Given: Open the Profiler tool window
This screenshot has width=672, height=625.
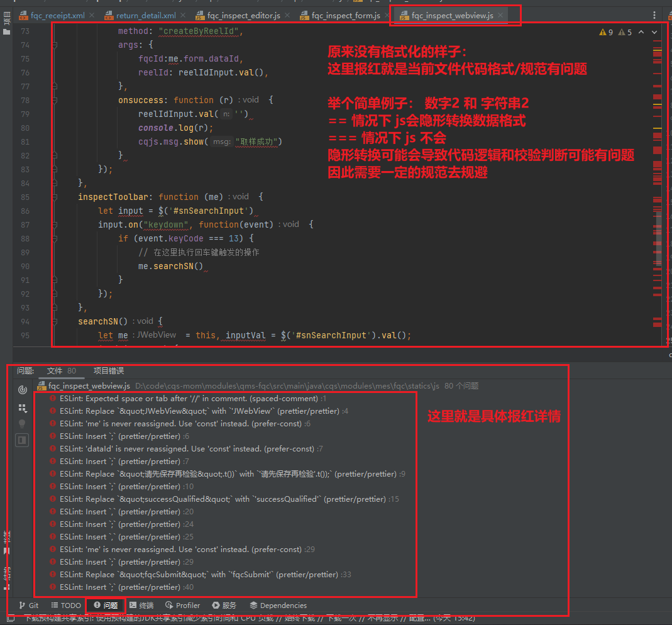Looking at the screenshot, I should click(182, 606).
